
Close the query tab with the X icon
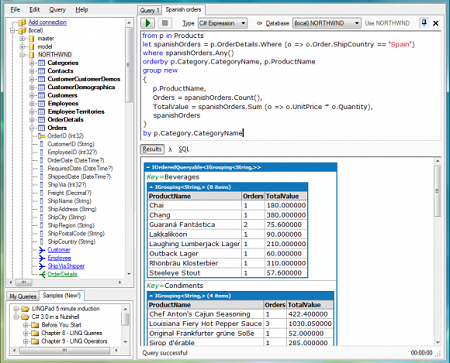point(435,23)
